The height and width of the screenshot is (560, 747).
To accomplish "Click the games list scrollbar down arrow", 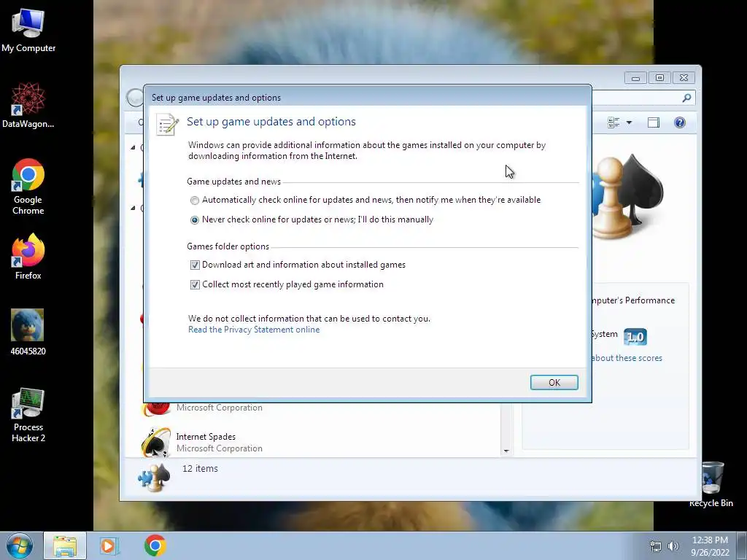I will [506, 451].
